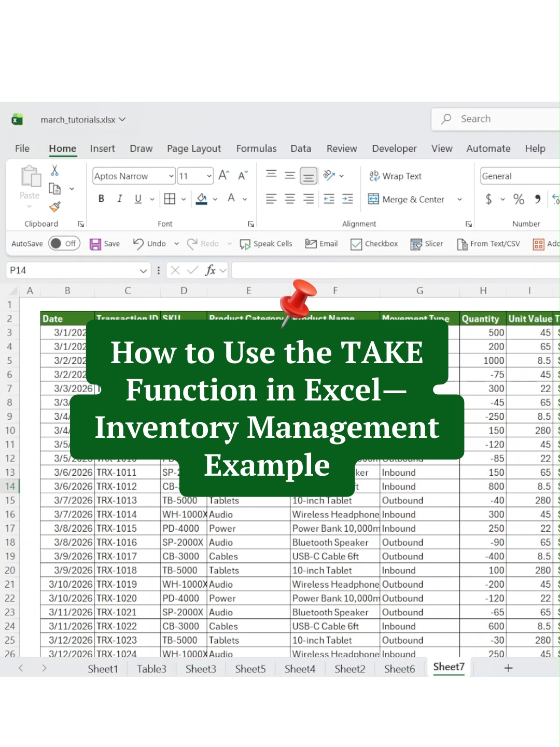Switch to Table3 sheet tab
The width and height of the screenshot is (560, 747).
point(151,669)
